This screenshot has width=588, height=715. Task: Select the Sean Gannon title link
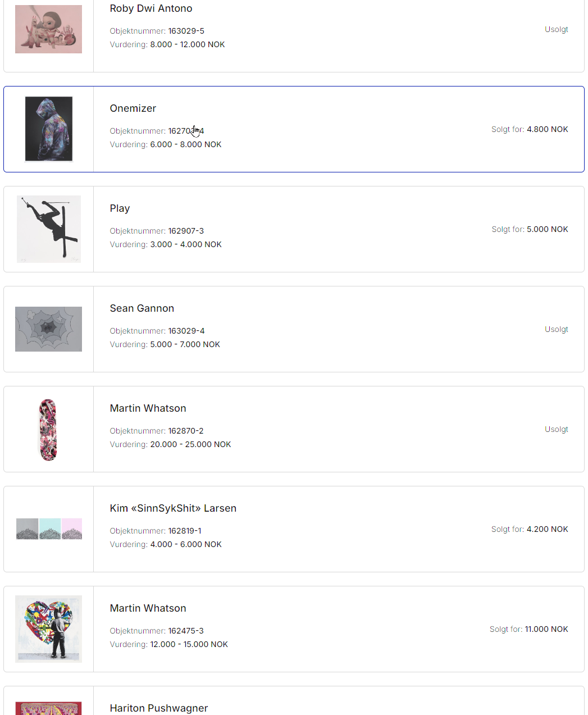click(x=142, y=308)
